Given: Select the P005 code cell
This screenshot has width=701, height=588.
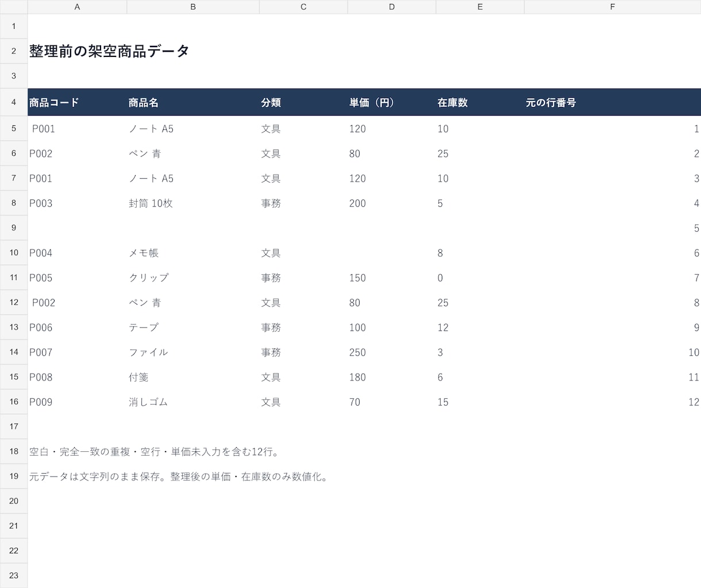Looking at the screenshot, I should point(77,278).
